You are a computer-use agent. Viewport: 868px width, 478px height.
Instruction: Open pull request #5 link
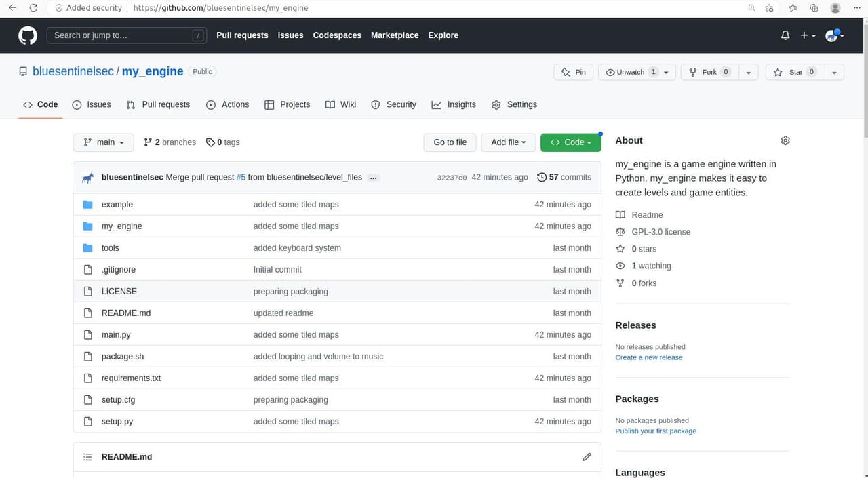click(x=241, y=178)
